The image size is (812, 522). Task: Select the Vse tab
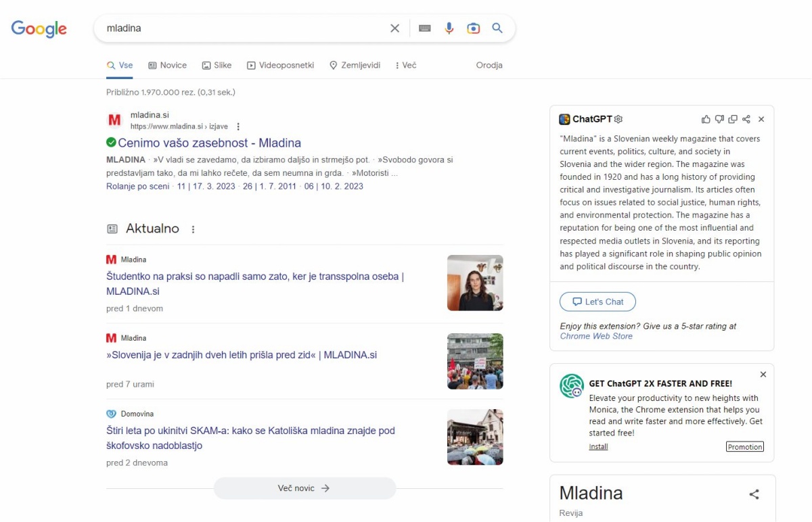click(120, 66)
